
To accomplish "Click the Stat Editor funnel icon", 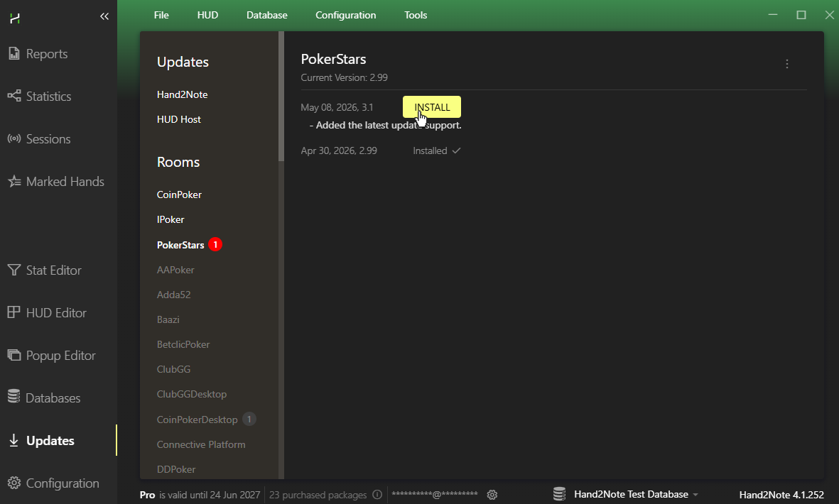I will click(14, 270).
